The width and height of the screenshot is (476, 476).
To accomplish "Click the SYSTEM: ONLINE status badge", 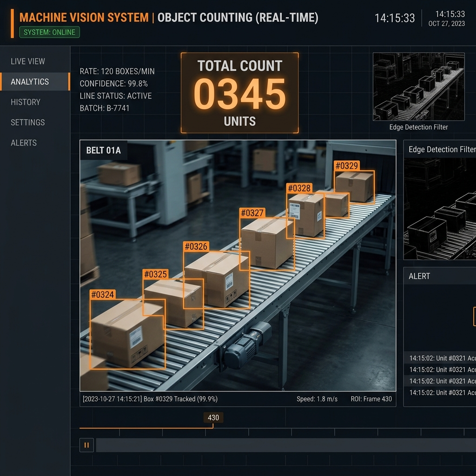I will [49, 32].
